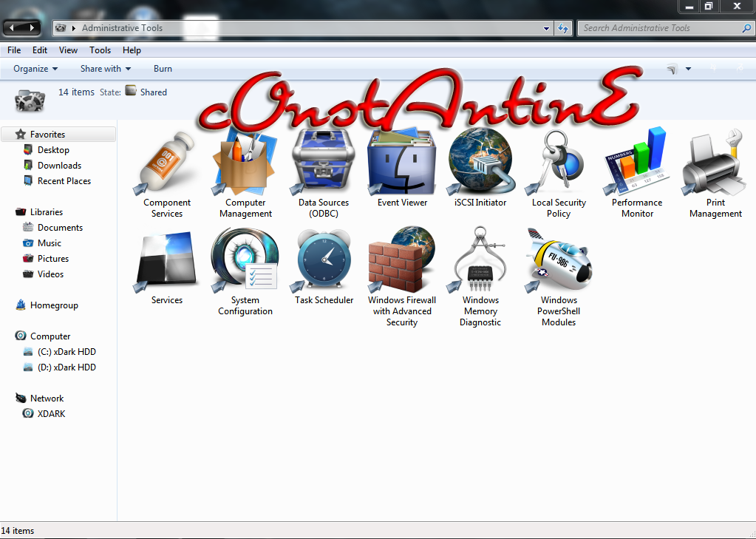Viewport: 756px width, 539px height.
Task: Open the Organize dropdown menu
Action: click(35, 69)
